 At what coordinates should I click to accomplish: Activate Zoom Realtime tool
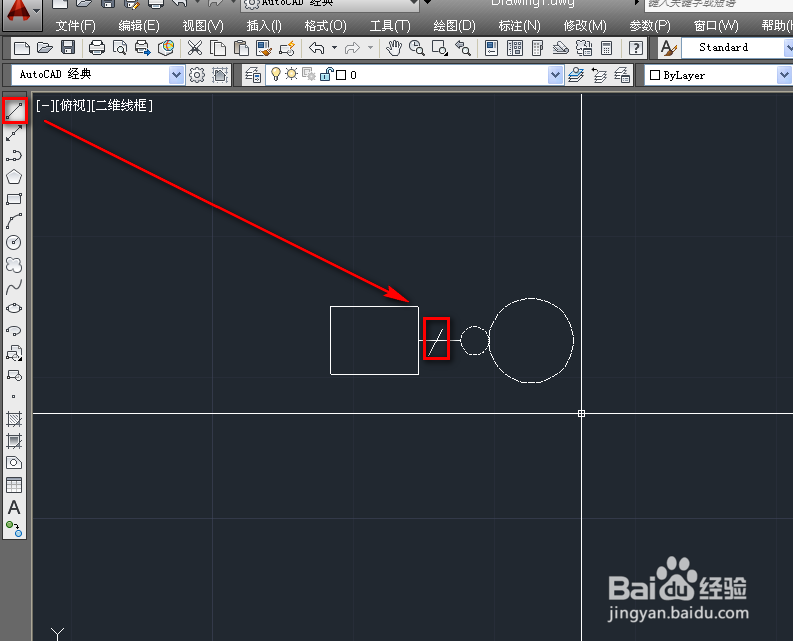tap(417, 49)
